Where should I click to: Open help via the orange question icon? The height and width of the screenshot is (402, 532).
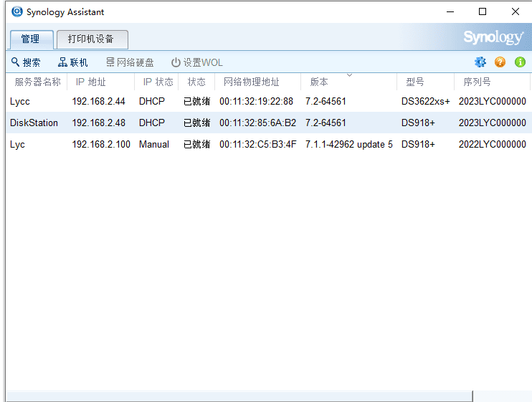[500, 62]
